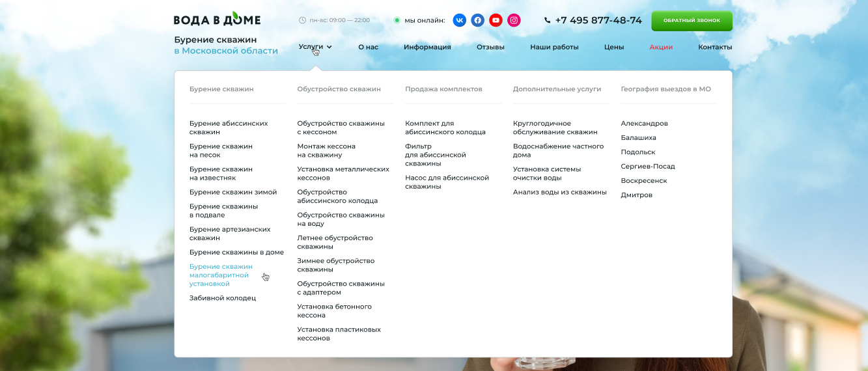Screen dimensions: 868x371
Task: Click the мы онлайн label
Action: [425, 20]
